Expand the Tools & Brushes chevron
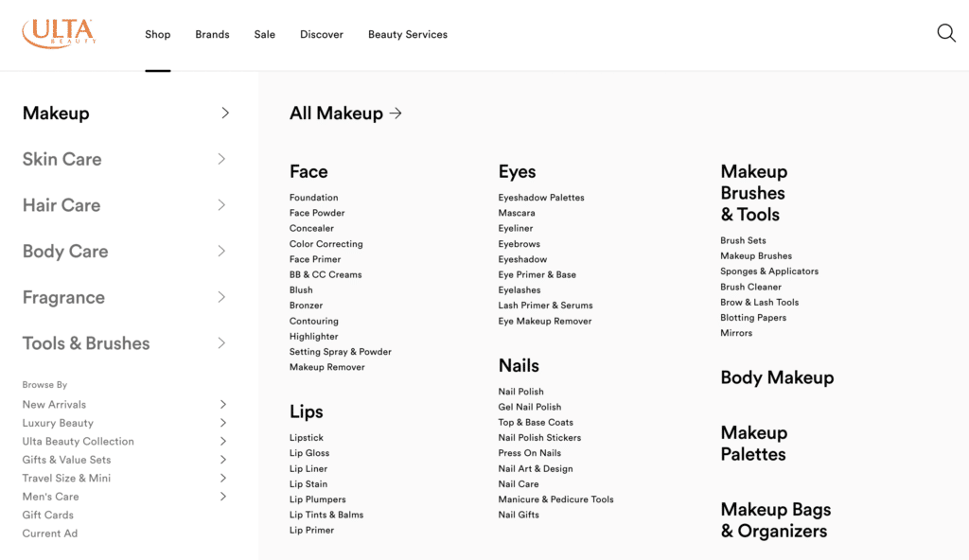Image resolution: width=969 pixels, height=560 pixels. point(221,343)
